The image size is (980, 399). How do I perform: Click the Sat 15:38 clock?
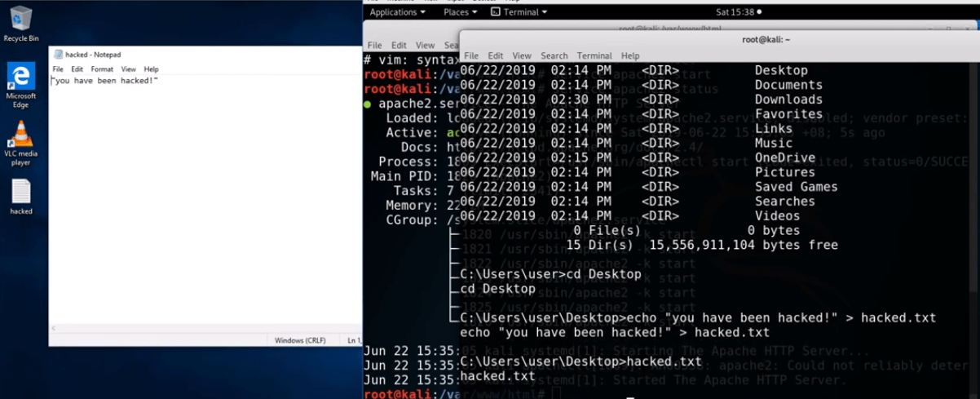tap(734, 12)
